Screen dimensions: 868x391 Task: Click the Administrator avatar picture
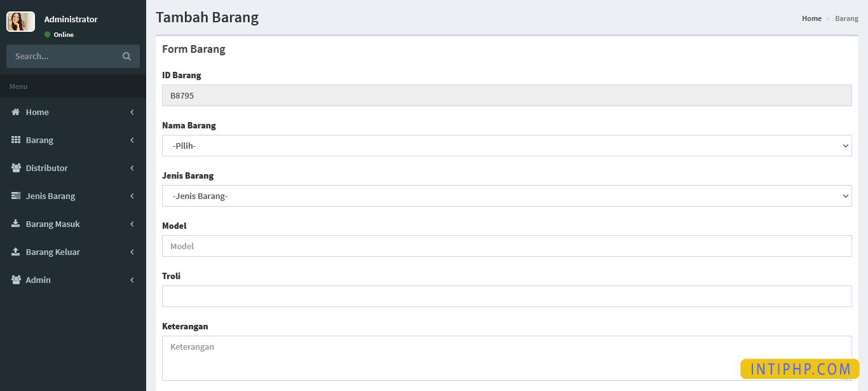[20, 22]
